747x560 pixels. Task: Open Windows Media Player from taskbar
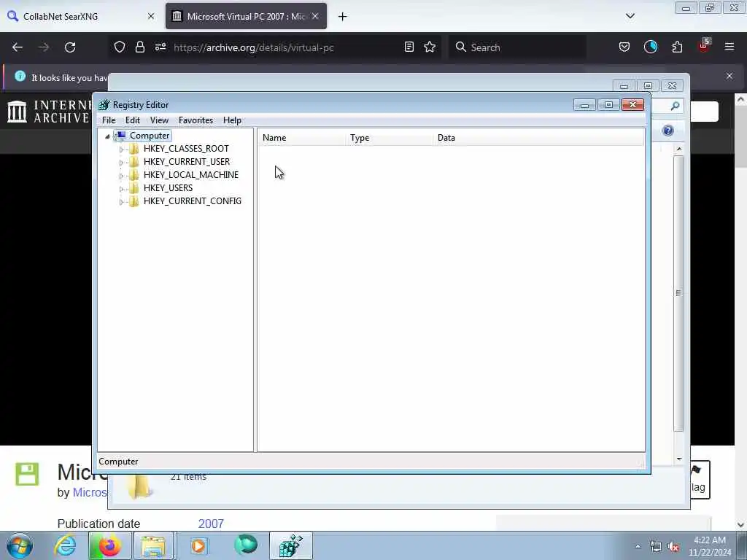[x=198, y=545]
